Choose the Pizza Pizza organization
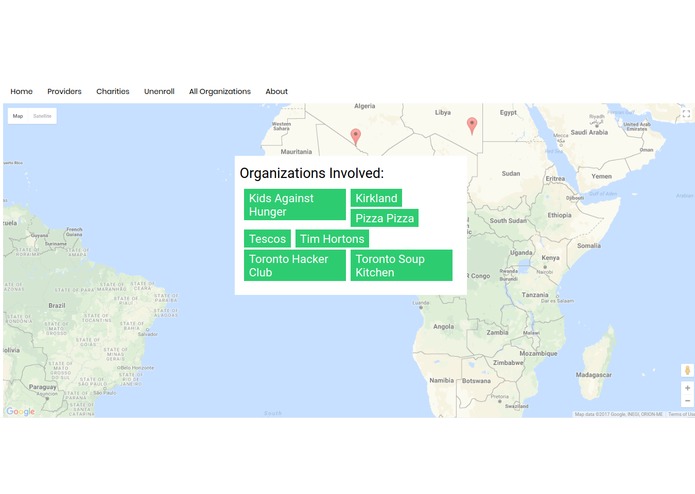The width and height of the screenshot is (695, 494). (384, 218)
